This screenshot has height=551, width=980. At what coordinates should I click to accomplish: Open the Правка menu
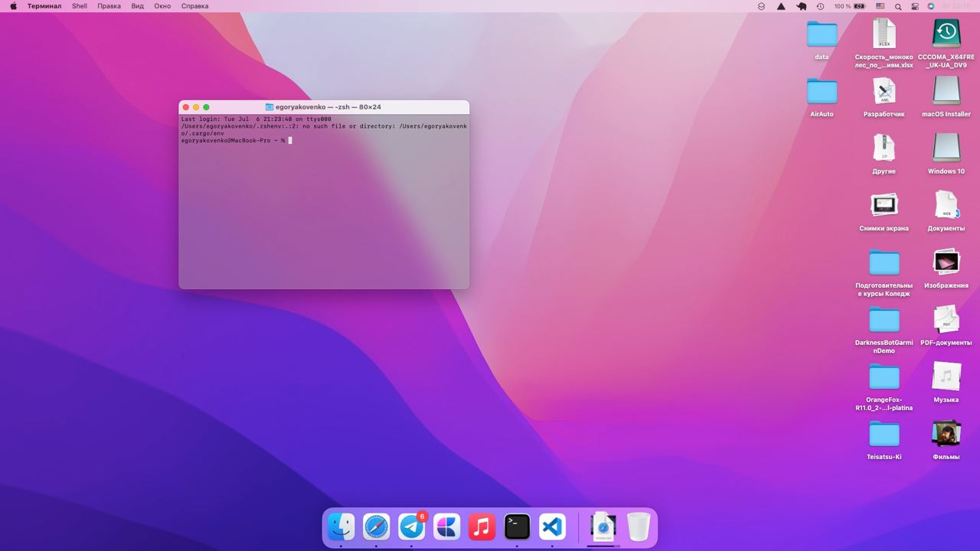(109, 6)
